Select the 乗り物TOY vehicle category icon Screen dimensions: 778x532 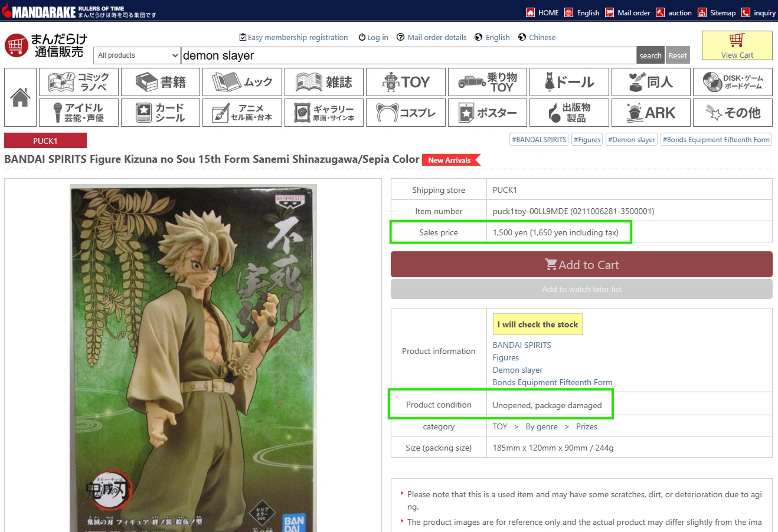(x=487, y=81)
